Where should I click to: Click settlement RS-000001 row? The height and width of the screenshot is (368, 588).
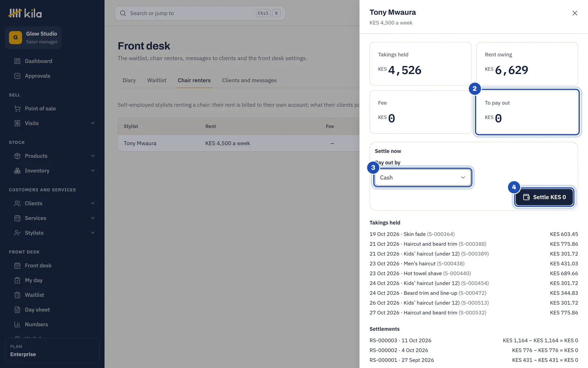(474, 360)
